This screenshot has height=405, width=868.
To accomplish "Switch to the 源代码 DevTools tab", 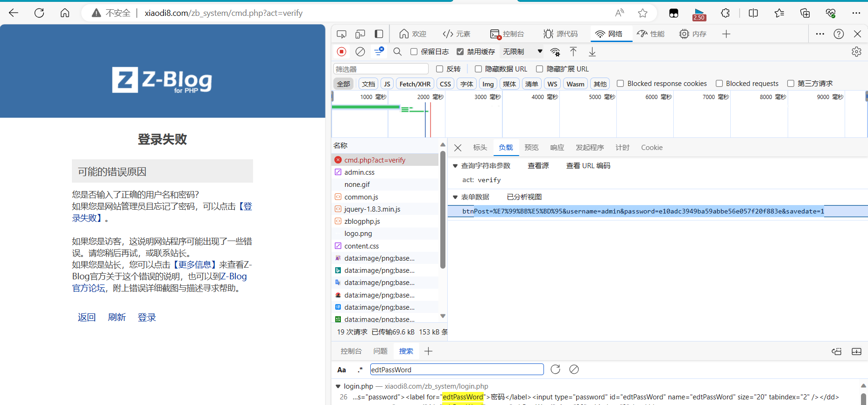I will [560, 34].
